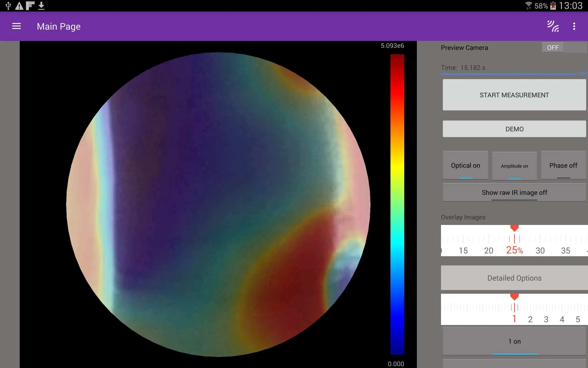Screen dimensions: 588x368
Task: Tap the download notification icon
Action: 41,6
